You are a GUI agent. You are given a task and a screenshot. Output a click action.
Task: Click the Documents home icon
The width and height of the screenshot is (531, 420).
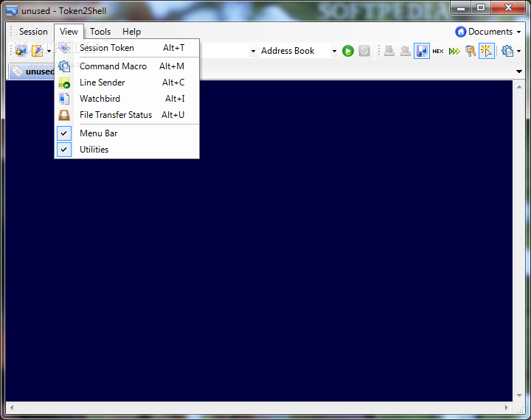(460, 32)
